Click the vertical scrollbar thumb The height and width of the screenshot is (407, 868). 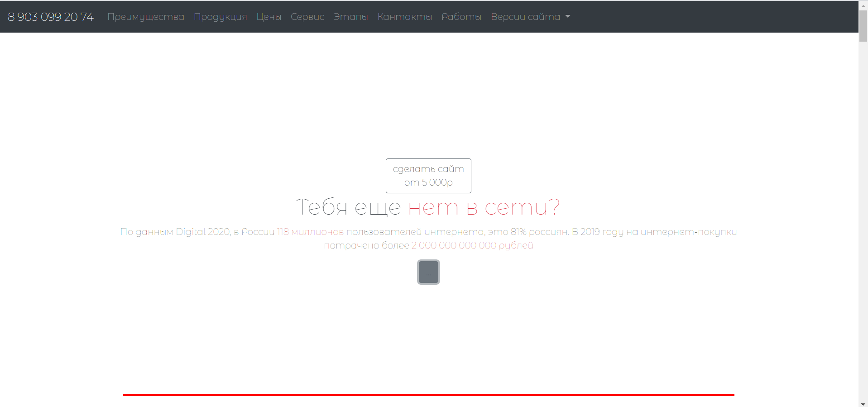point(863,25)
